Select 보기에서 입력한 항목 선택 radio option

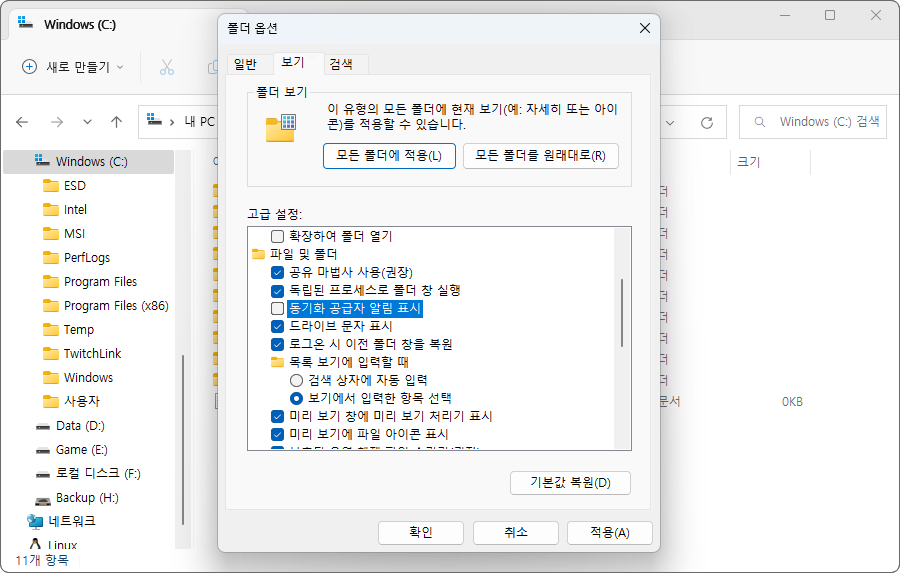[296, 398]
